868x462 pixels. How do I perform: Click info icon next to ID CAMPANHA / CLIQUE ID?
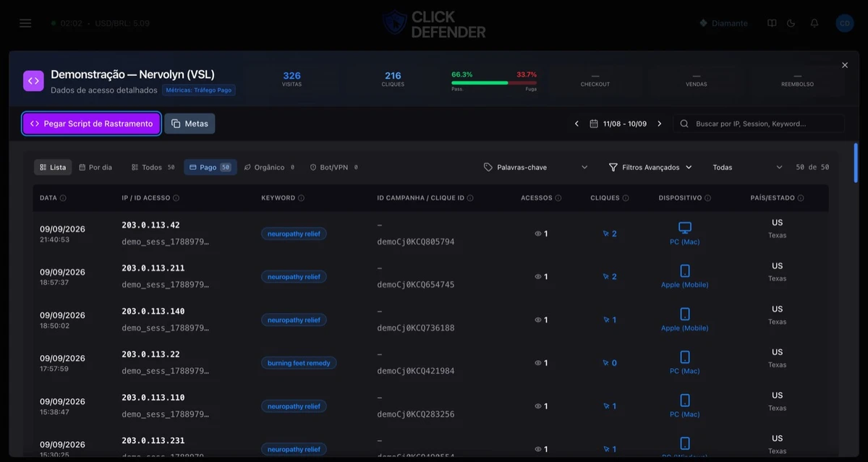[x=470, y=198]
